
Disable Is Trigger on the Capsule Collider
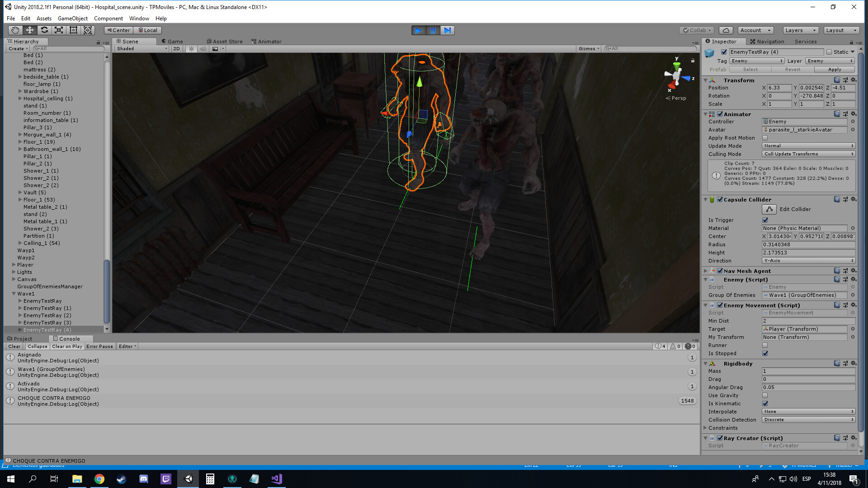pos(764,220)
